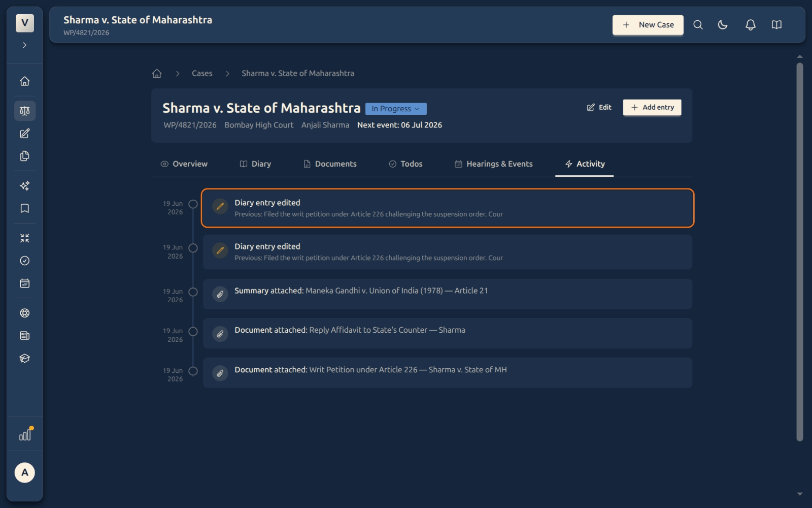This screenshot has width=812, height=508.
Task: Open the newspaper icon in the sidebar
Action: point(24,336)
